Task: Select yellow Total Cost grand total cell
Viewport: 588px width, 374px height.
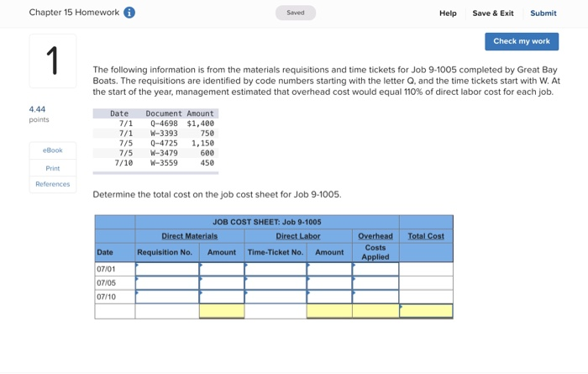Action: [426, 311]
